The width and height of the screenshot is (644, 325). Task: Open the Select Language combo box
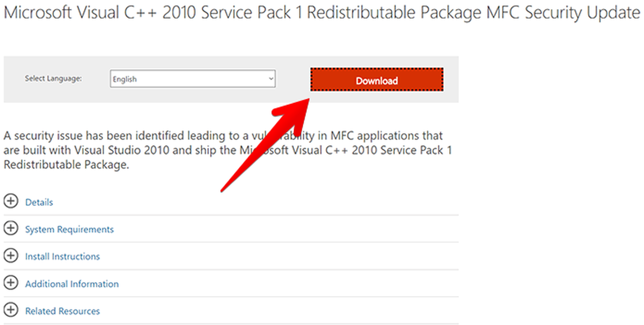[193, 79]
